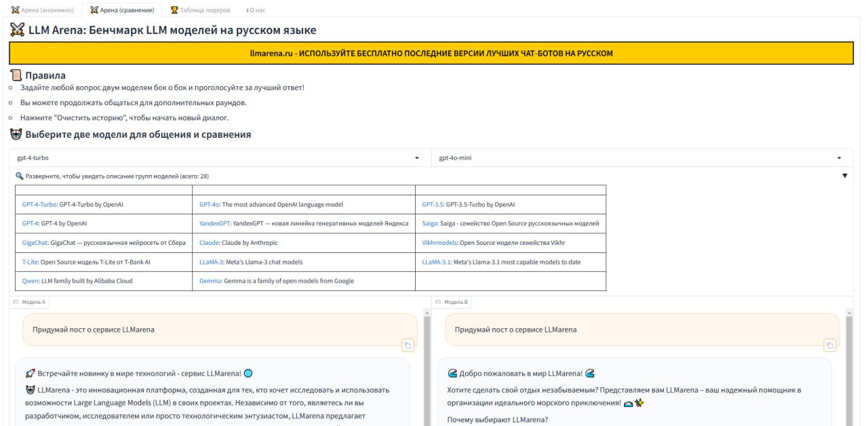Click the Модель A label

pyautogui.click(x=30, y=302)
